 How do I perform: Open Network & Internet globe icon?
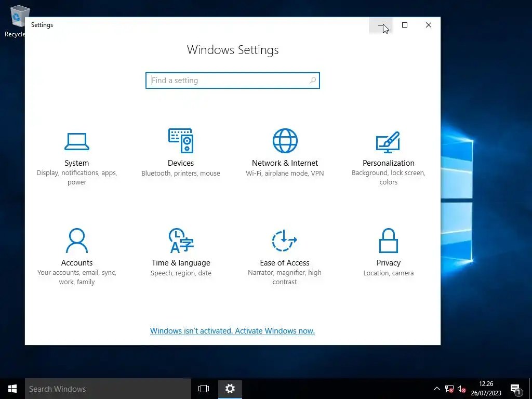285,140
